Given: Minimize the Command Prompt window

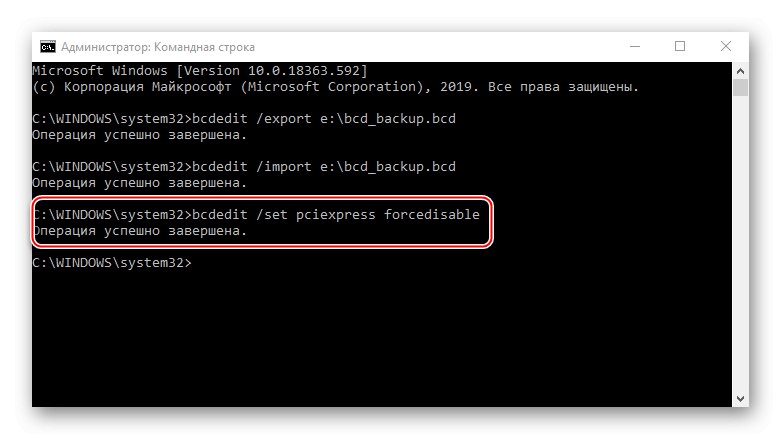Looking at the screenshot, I should tap(636, 46).
